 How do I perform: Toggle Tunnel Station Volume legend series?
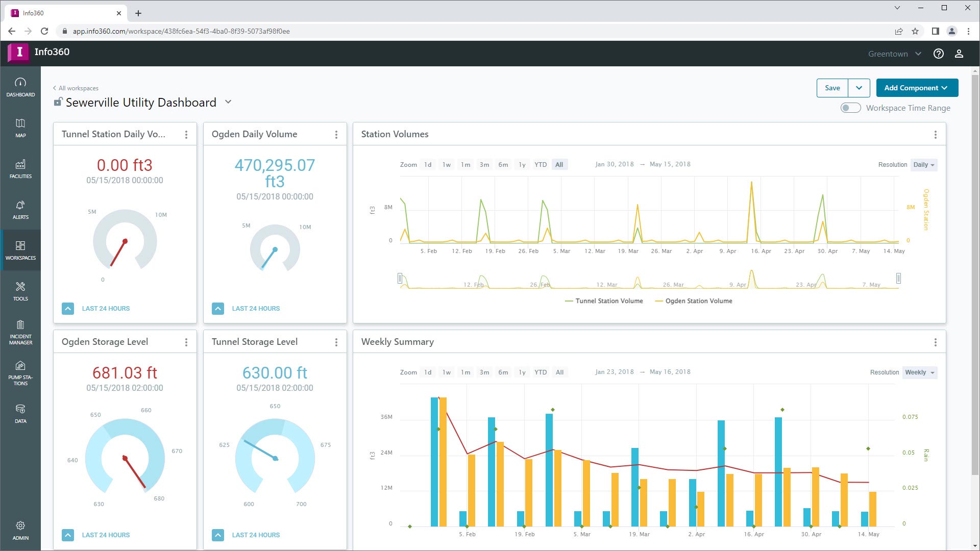pyautogui.click(x=604, y=301)
